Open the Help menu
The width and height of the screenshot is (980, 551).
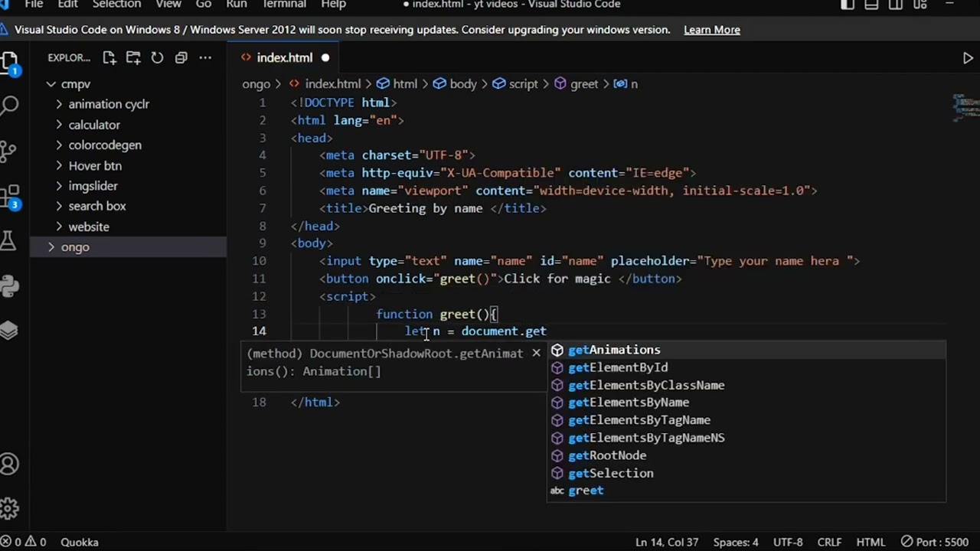click(x=334, y=5)
